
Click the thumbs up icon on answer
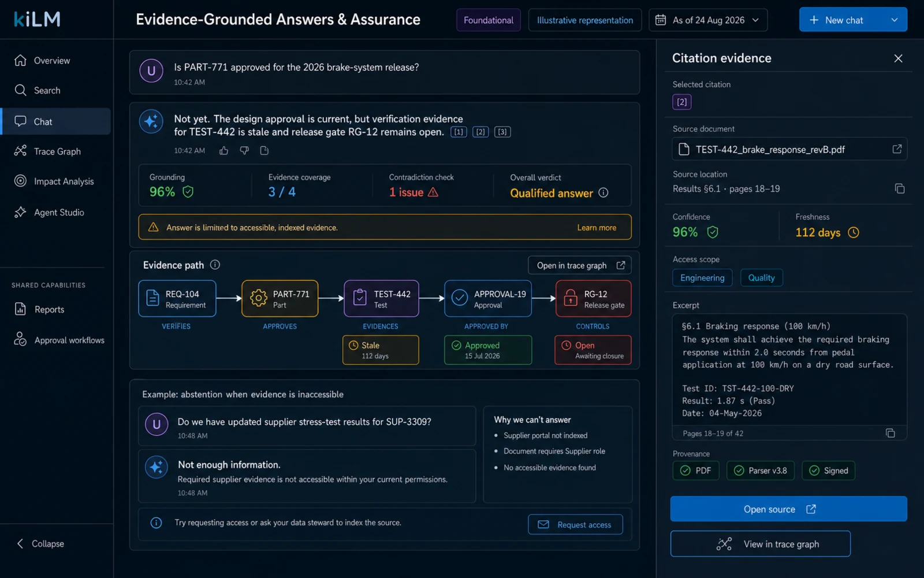coord(224,151)
